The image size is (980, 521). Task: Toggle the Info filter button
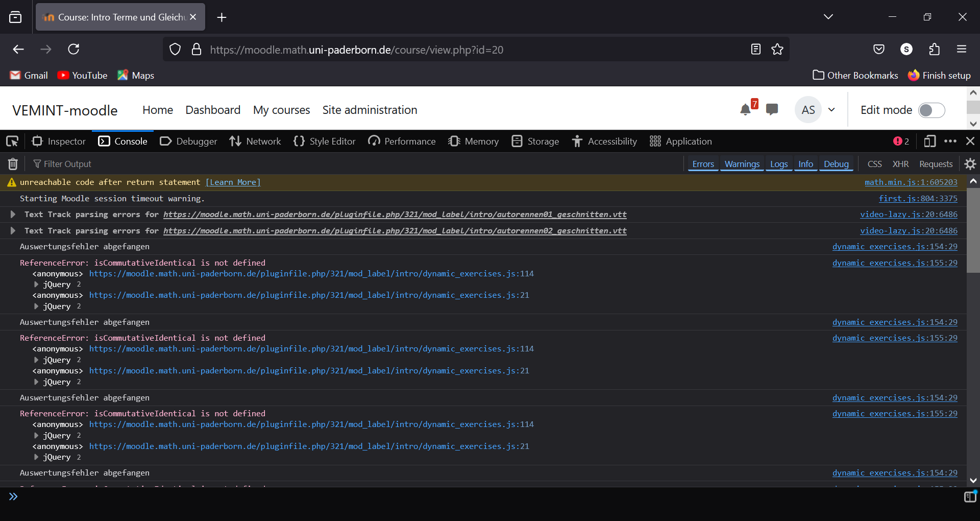tap(805, 164)
